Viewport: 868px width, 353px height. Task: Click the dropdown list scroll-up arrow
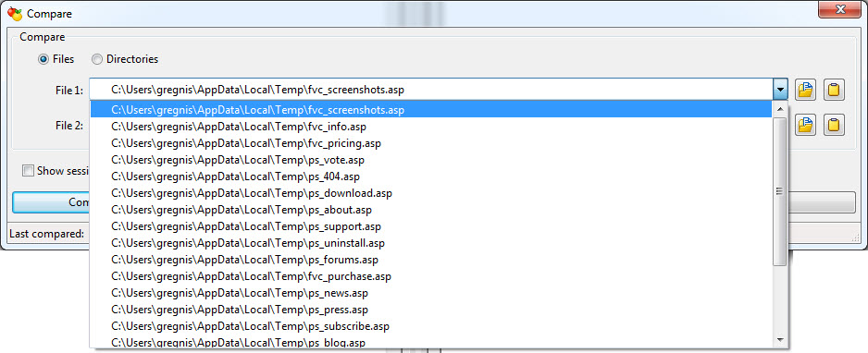[780, 109]
